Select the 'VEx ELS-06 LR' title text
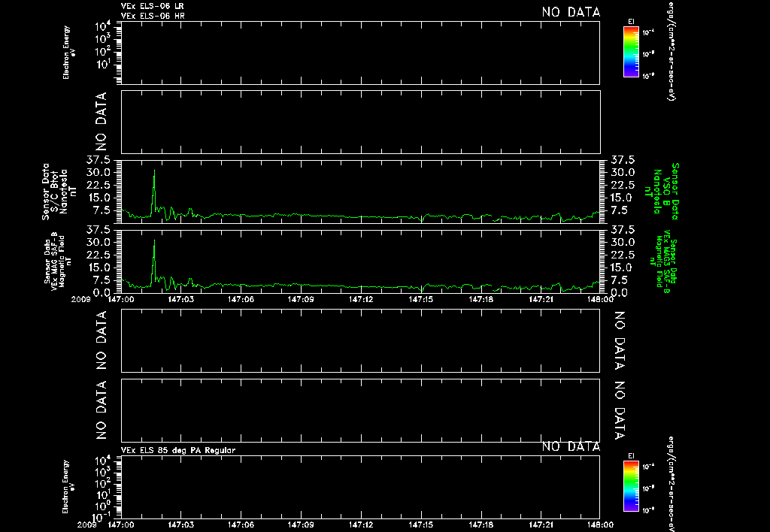Viewport: 770px width, 532px height. coord(152,6)
